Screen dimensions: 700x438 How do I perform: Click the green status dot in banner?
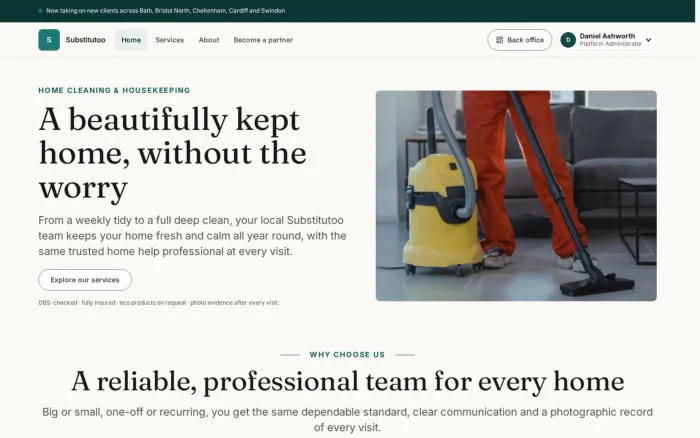coord(40,11)
